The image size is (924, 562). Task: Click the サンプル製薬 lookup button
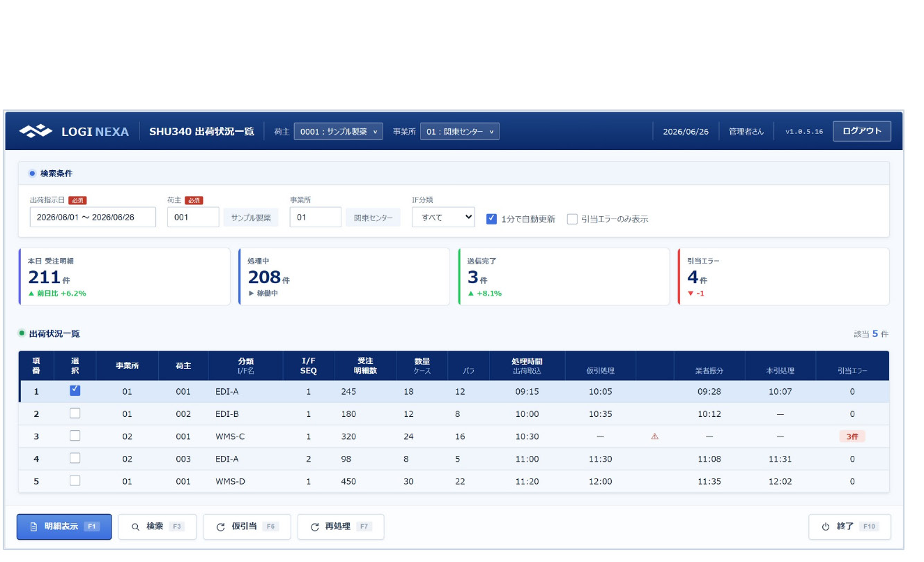click(x=251, y=218)
